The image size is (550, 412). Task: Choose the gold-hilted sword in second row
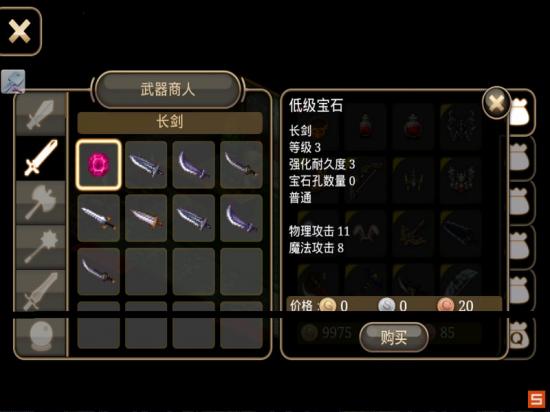(x=99, y=218)
